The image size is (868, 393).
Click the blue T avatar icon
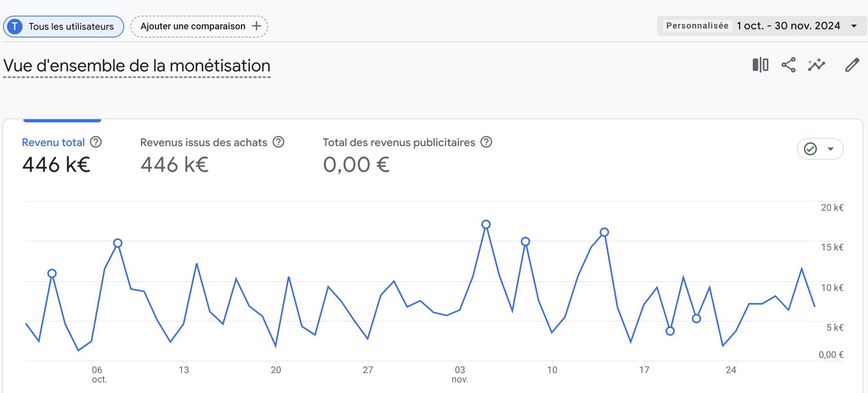[14, 26]
